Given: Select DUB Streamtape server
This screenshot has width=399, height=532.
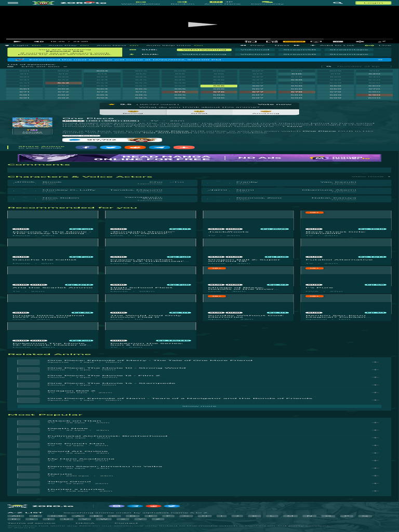Looking at the screenshot, I should 350,54.
